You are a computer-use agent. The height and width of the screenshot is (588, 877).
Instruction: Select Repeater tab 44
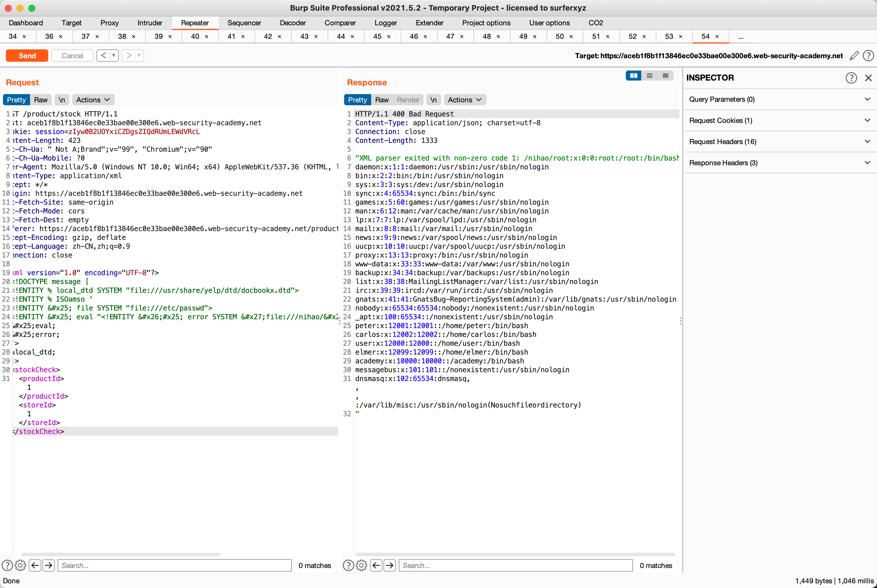click(x=341, y=36)
